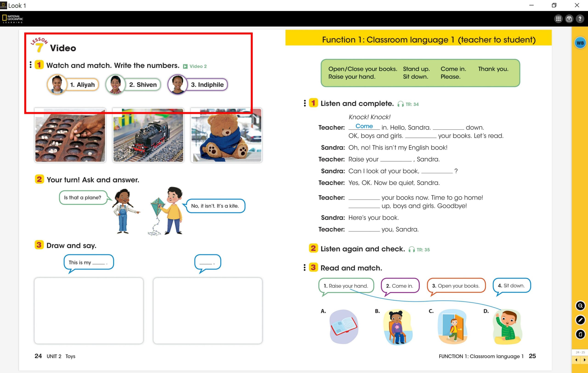The image size is (588, 373).
Task: Open the zoom magnifier tool
Action: [x=580, y=306]
